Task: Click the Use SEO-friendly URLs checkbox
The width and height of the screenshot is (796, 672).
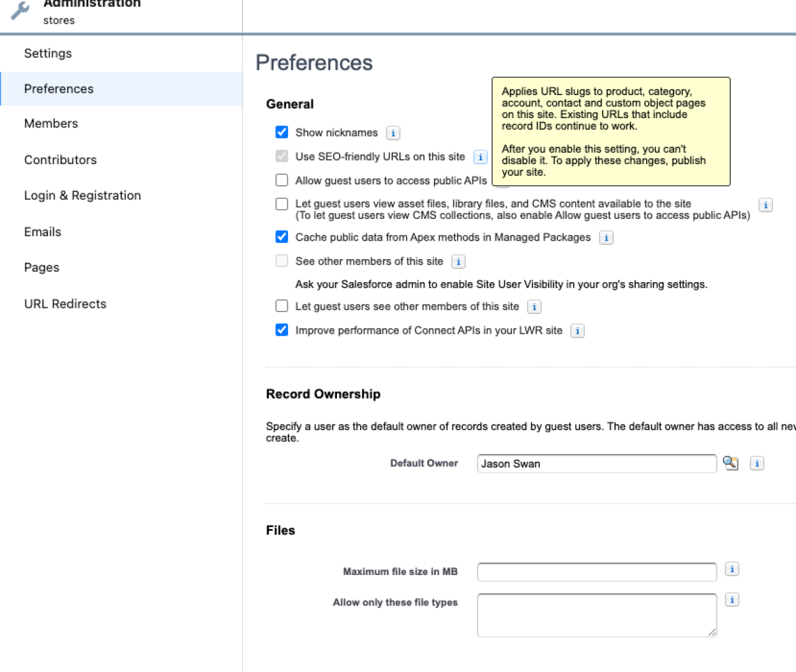Action: pos(282,156)
